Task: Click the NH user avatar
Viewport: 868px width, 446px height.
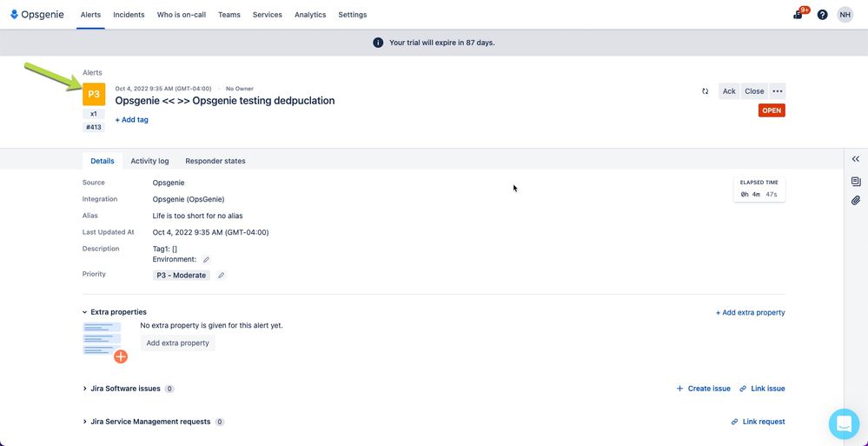Action: point(845,15)
